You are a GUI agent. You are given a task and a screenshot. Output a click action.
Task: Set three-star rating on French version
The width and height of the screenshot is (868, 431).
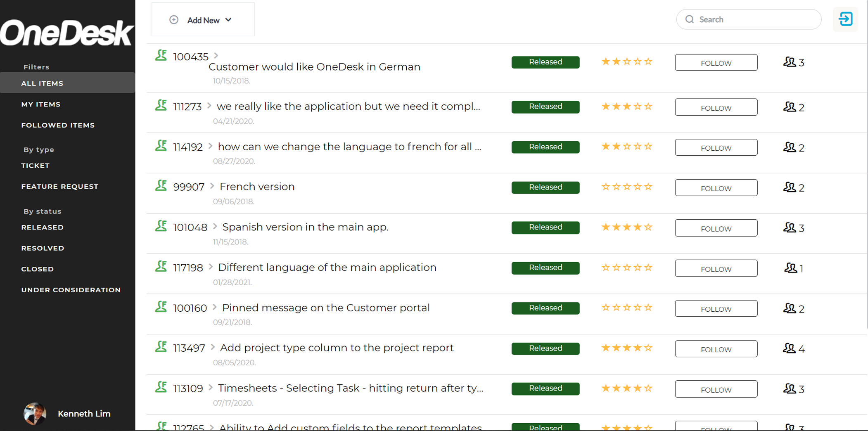[x=627, y=187]
